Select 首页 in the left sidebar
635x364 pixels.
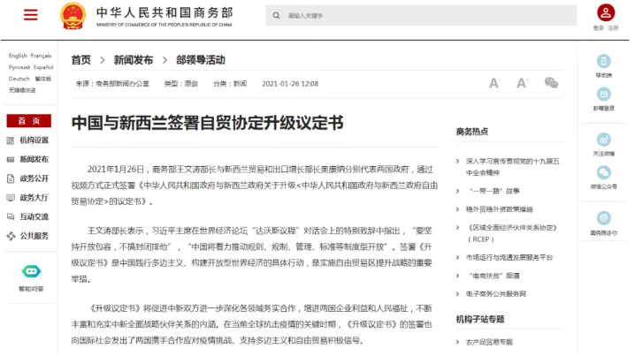(x=29, y=121)
